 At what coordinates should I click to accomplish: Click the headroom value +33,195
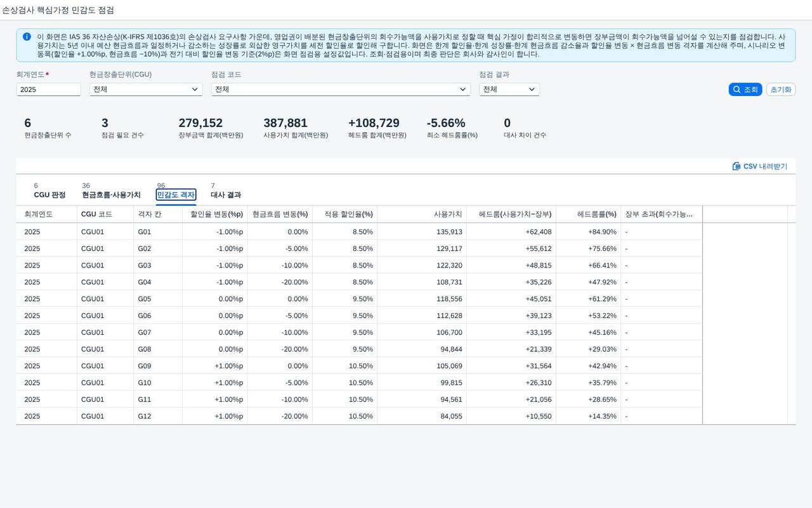(539, 332)
